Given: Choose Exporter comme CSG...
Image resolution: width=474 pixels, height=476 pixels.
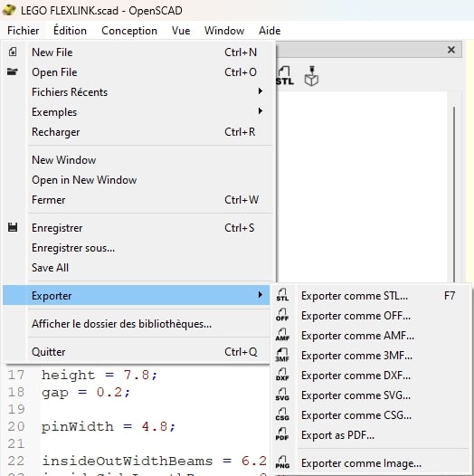Looking at the screenshot, I should coord(371,415).
